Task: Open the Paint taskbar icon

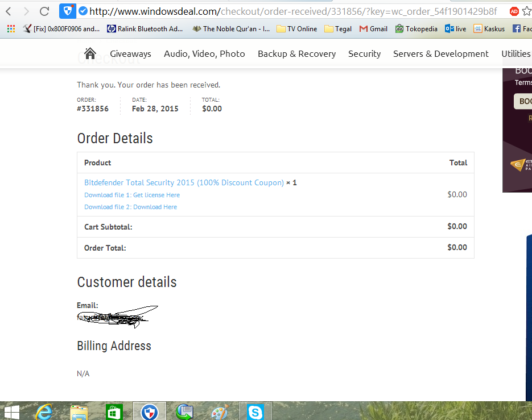Action: pyautogui.click(x=220, y=411)
